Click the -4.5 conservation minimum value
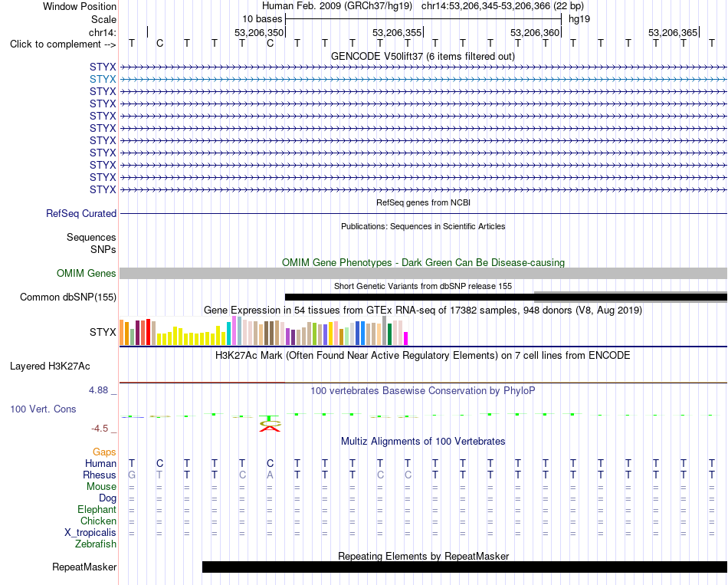 [100, 429]
